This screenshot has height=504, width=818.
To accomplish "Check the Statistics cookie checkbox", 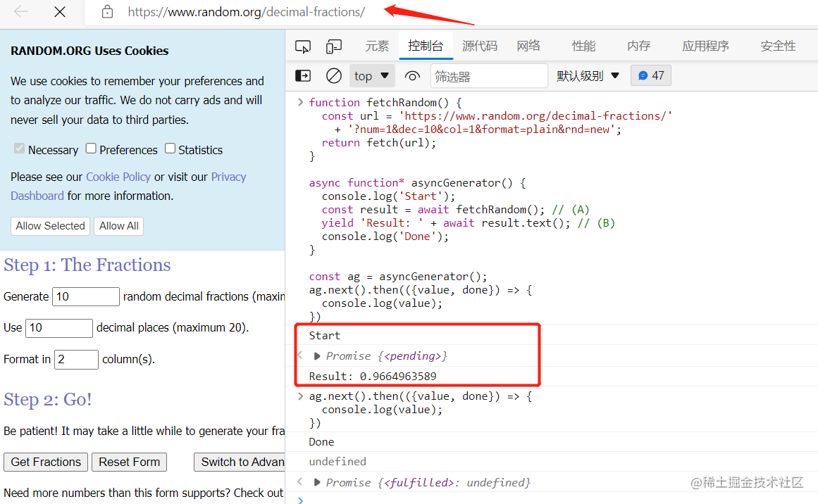I will point(170,149).
